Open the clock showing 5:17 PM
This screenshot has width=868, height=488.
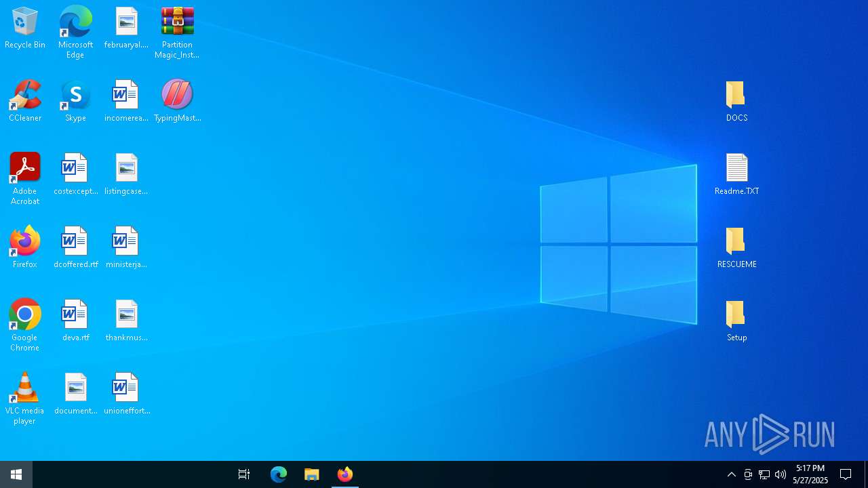pos(810,474)
